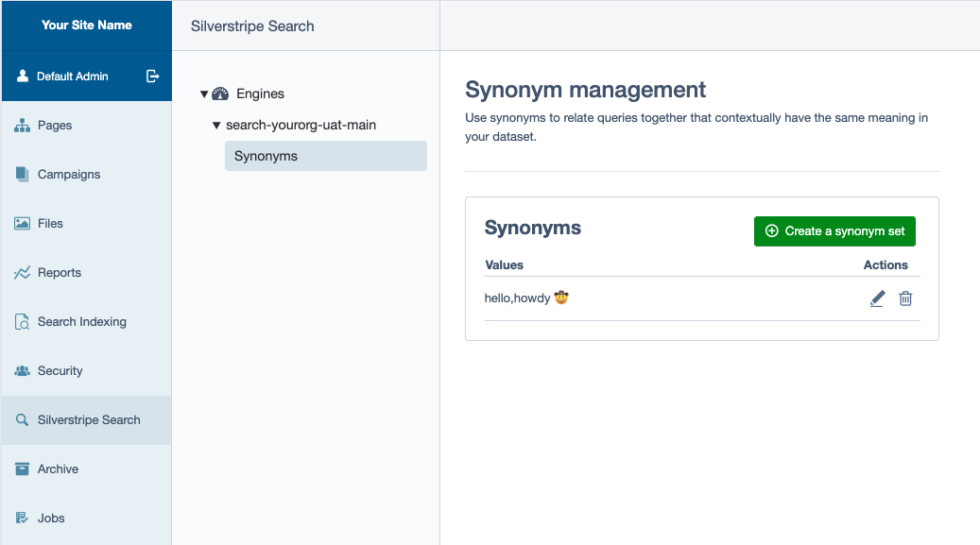Viewport: 980px width, 545px height.
Task: Collapse the Engines tree node
Action: coord(204,94)
